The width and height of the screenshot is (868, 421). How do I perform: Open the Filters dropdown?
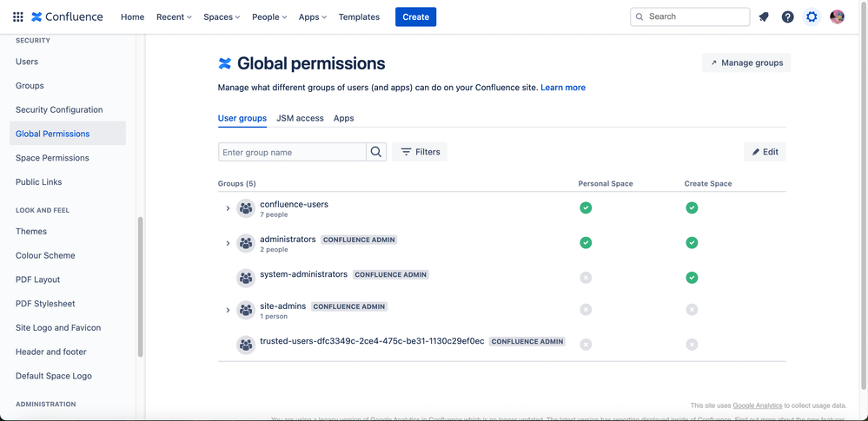[x=420, y=152]
